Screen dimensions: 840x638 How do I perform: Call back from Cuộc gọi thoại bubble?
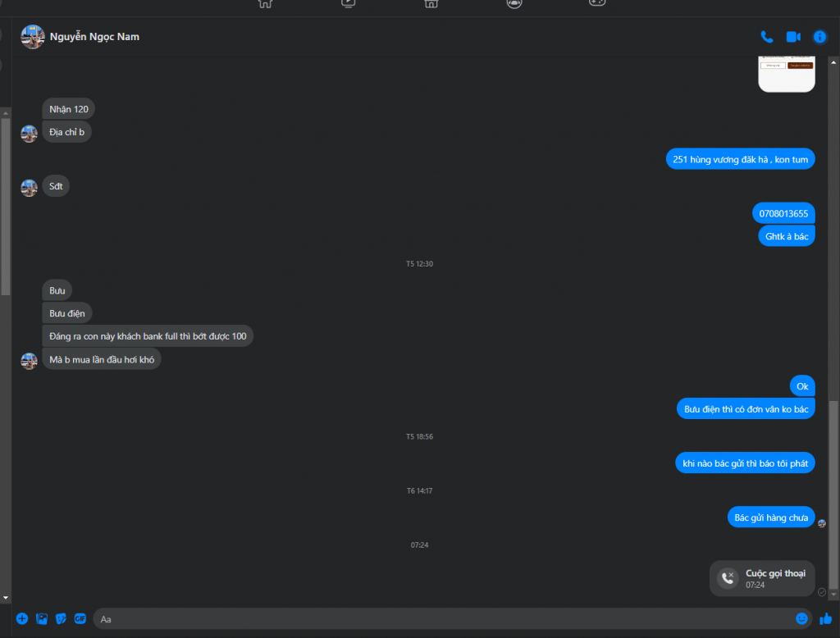762,578
